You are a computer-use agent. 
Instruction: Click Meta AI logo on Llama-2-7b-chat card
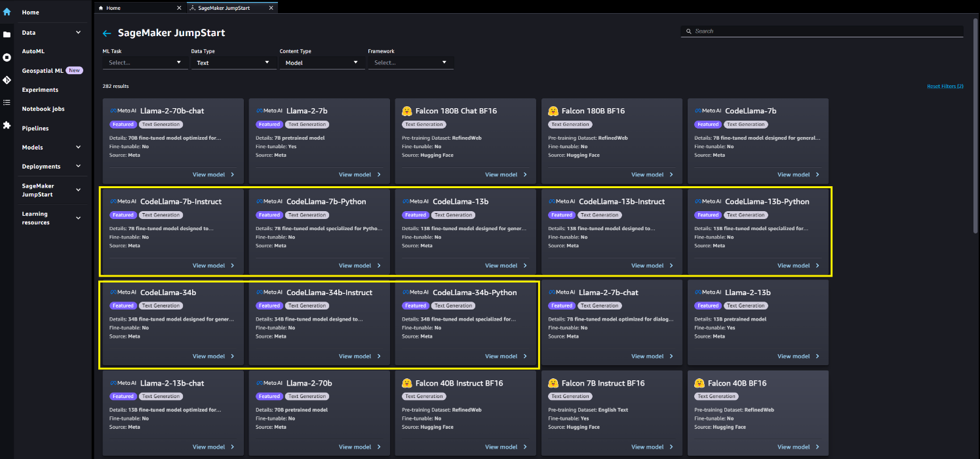562,292
